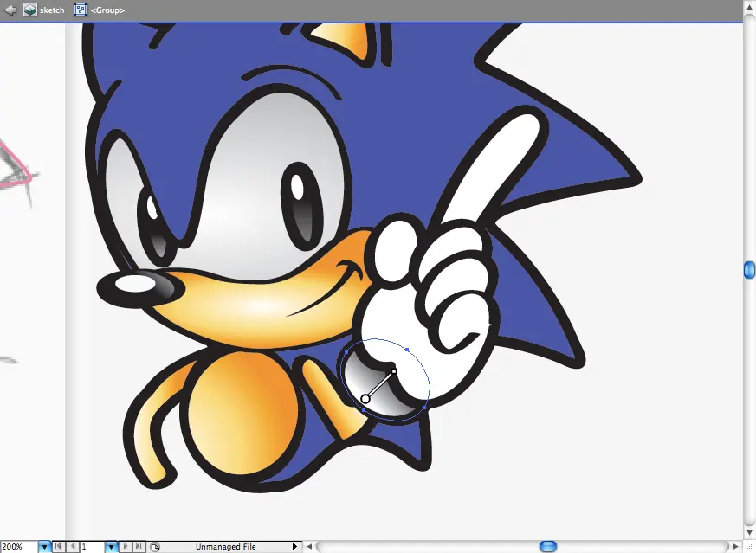Click the sketch breadcrumb label

tap(52, 10)
